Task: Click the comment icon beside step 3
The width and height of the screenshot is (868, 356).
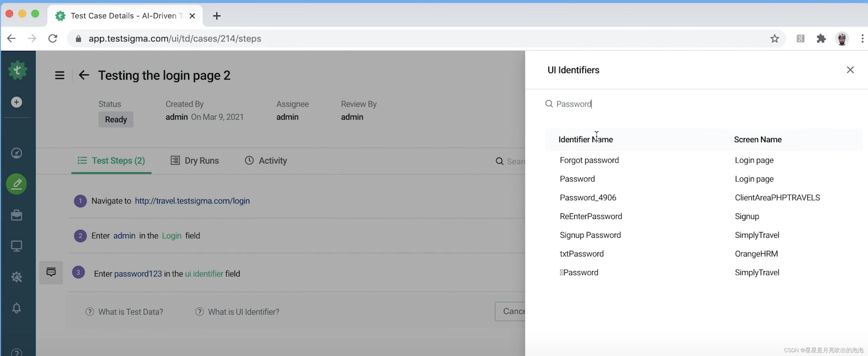Action: point(51,272)
